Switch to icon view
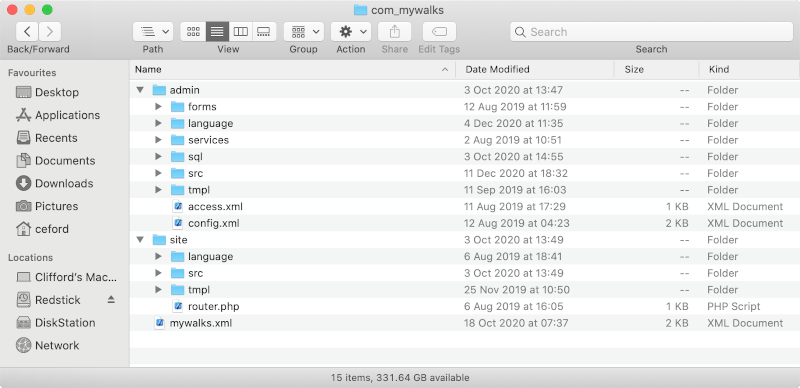 193,32
